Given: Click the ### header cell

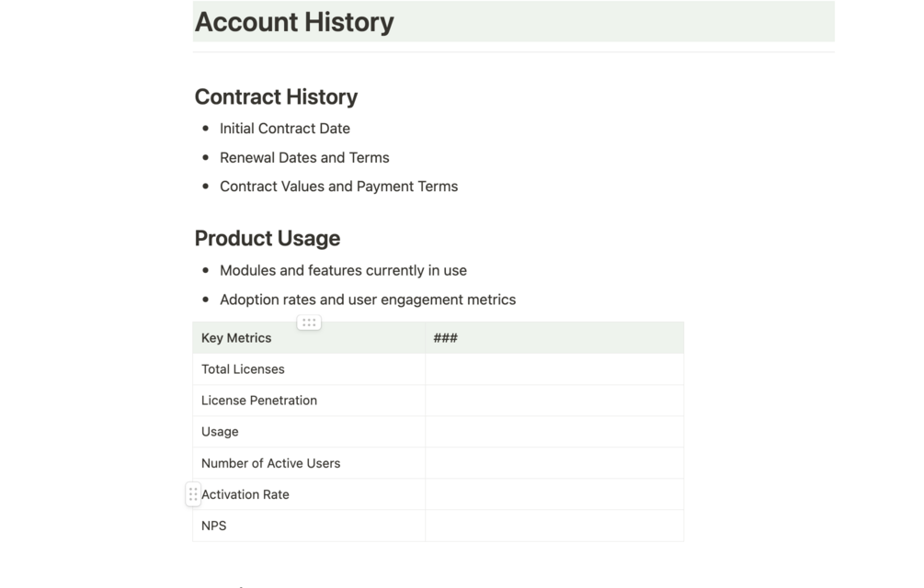Looking at the screenshot, I should point(554,338).
